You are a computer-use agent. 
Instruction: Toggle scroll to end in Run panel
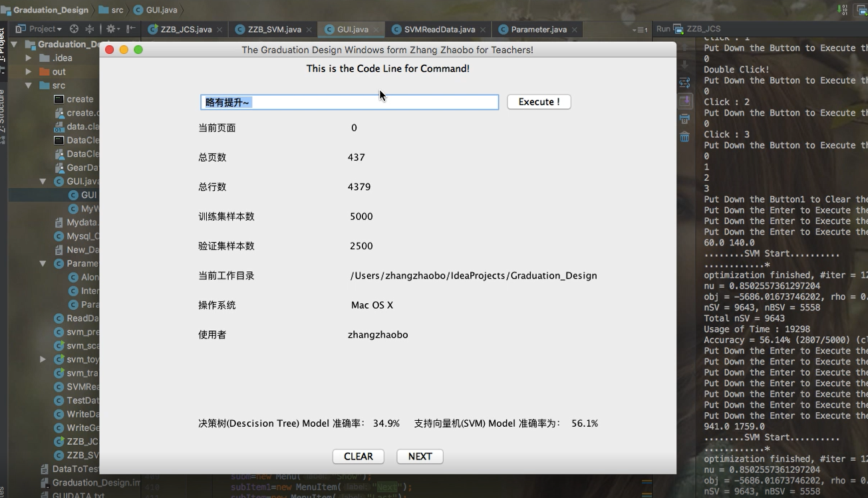684,101
